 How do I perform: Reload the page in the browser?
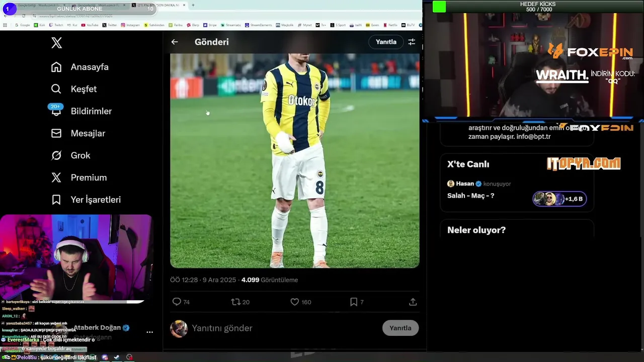coord(24,16)
